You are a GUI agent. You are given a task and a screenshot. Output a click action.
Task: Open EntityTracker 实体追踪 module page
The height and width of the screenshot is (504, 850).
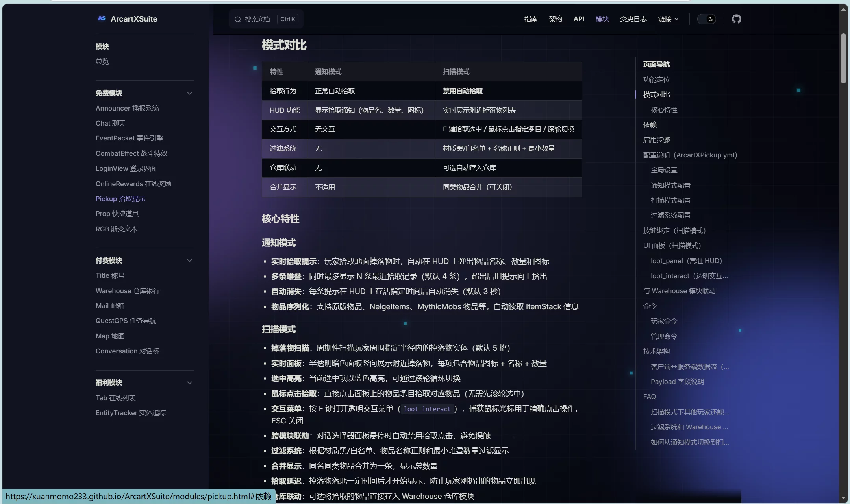pyautogui.click(x=131, y=413)
